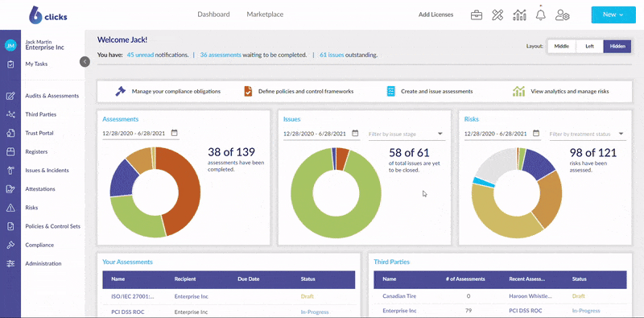Select the Hidden layout option

pos(617,47)
